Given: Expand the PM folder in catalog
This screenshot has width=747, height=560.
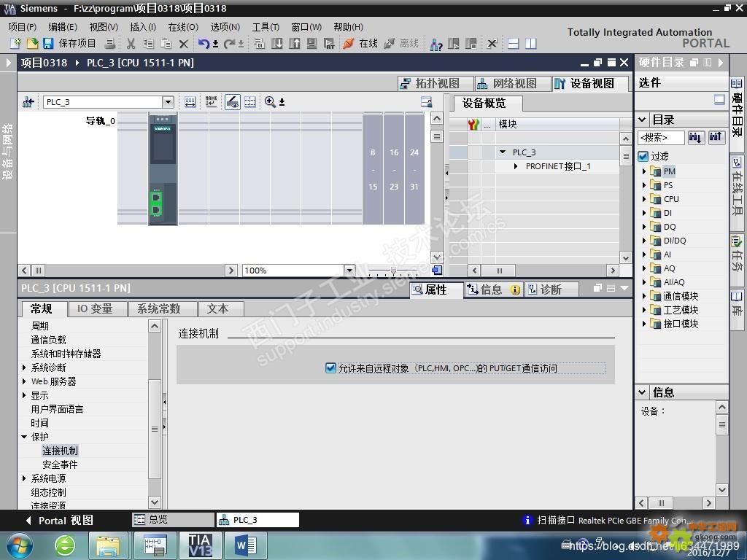Looking at the screenshot, I should pyautogui.click(x=644, y=171).
